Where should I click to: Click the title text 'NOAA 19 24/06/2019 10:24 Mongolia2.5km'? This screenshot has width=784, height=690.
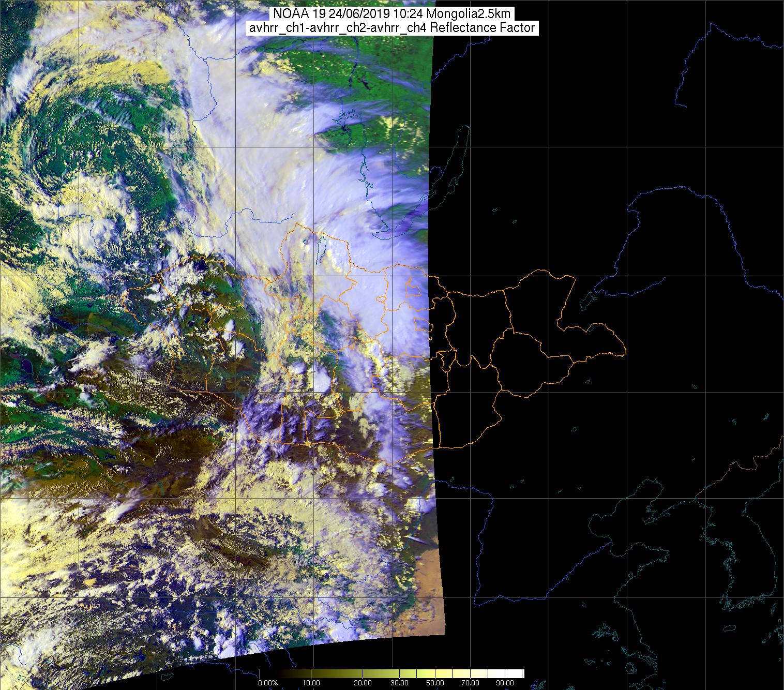click(x=391, y=14)
